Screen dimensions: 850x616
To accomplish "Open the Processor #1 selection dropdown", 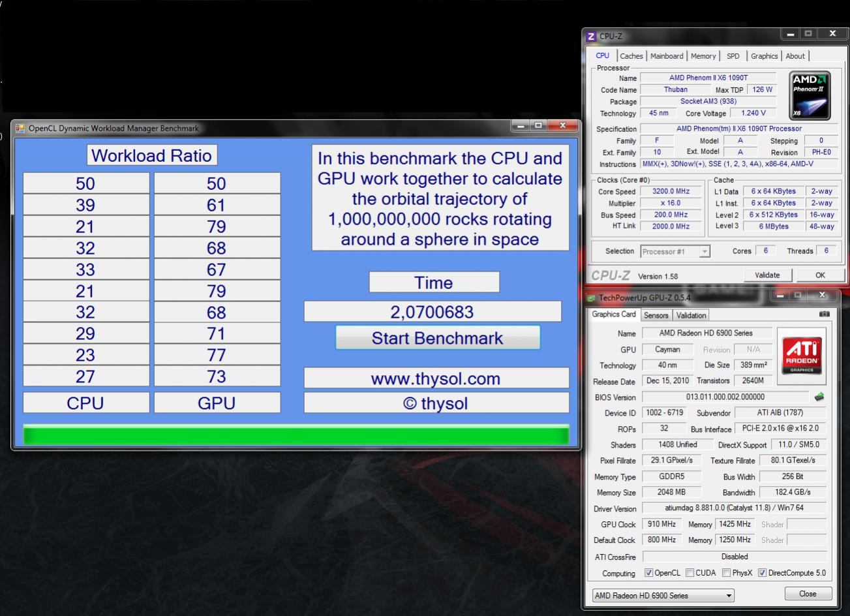I will pyautogui.click(x=675, y=251).
